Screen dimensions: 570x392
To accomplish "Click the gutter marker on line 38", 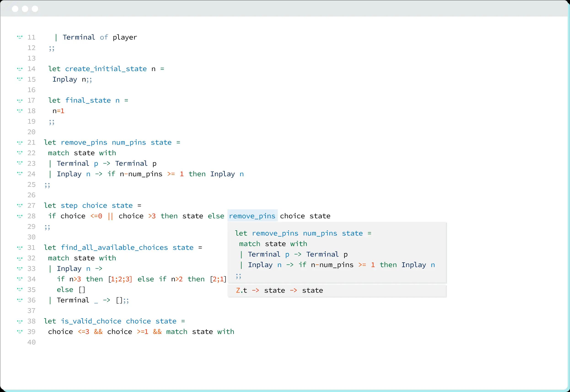I will 20,321.
